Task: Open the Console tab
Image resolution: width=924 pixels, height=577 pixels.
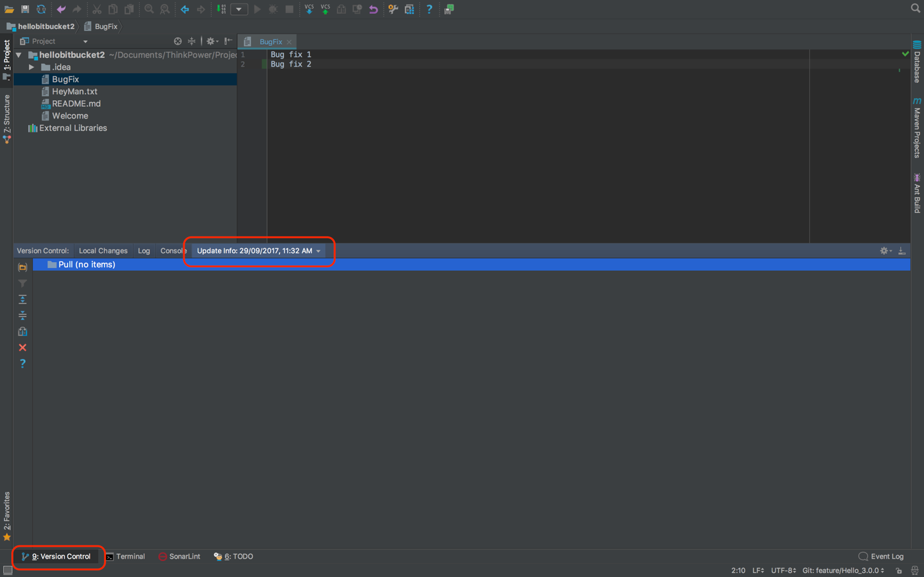Action: tap(173, 251)
